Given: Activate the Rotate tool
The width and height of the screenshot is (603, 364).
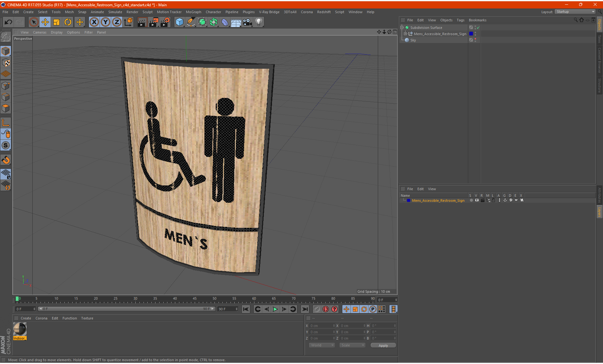Looking at the screenshot, I should tap(68, 22).
